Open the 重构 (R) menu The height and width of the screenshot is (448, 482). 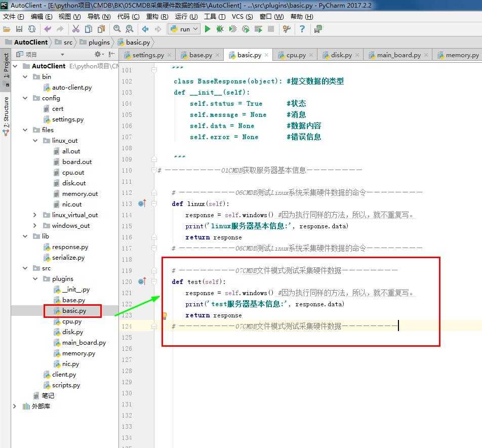coord(157,17)
